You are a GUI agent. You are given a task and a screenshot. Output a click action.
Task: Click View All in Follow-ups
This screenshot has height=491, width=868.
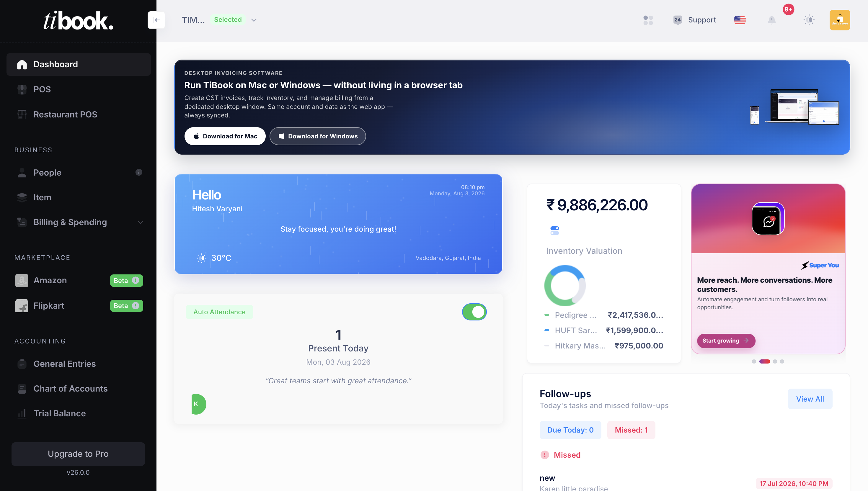click(x=810, y=399)
